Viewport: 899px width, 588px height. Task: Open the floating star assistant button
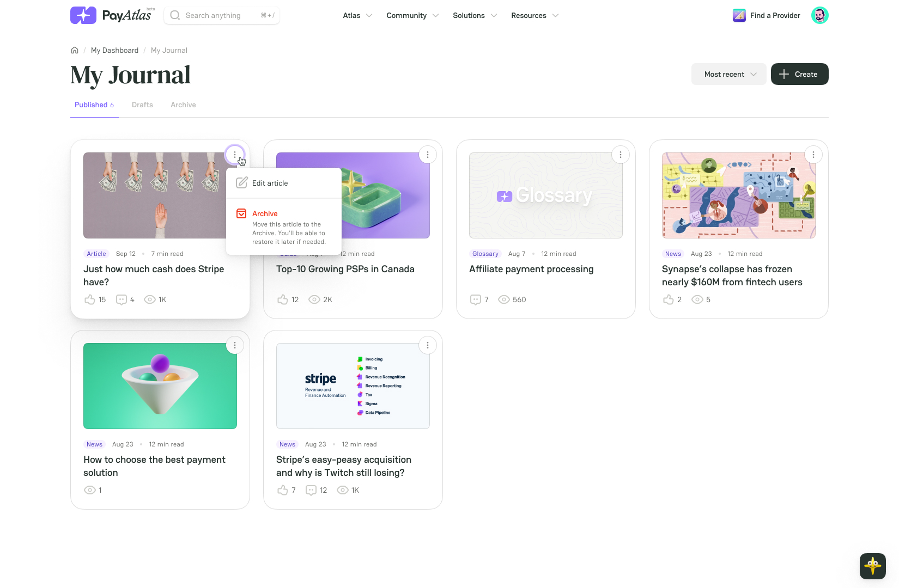click(872, 566)
